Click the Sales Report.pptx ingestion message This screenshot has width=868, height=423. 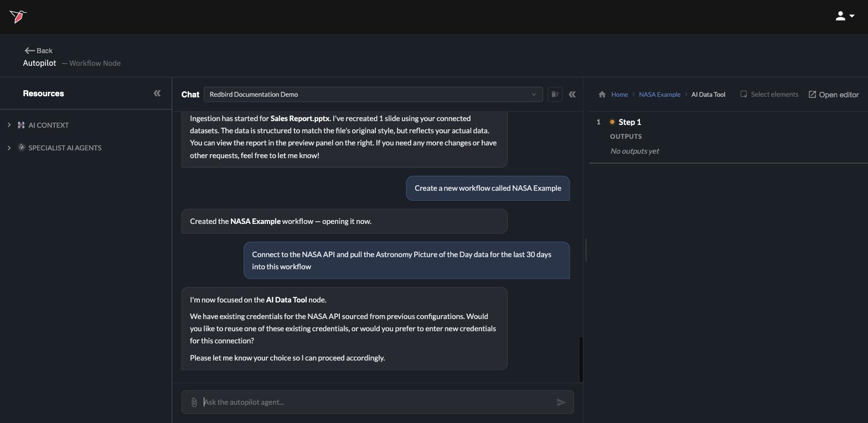[344, 138]
